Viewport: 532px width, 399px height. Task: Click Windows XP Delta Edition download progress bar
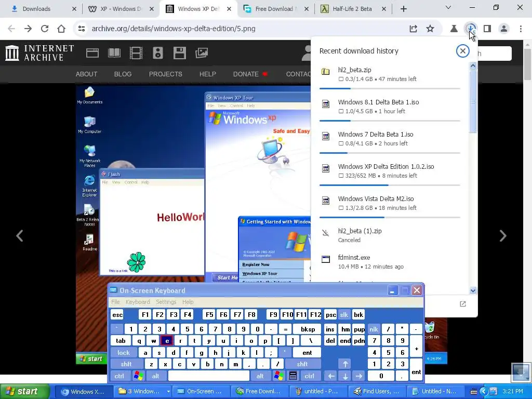(390, 185)
